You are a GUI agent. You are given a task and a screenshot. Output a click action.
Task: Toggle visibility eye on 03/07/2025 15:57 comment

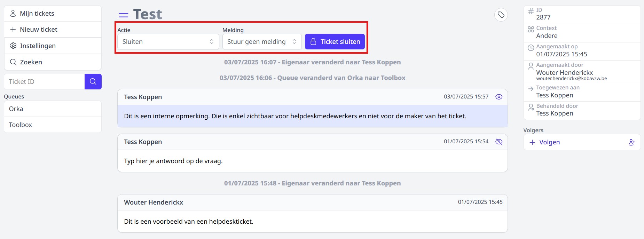tap(499, 97)
